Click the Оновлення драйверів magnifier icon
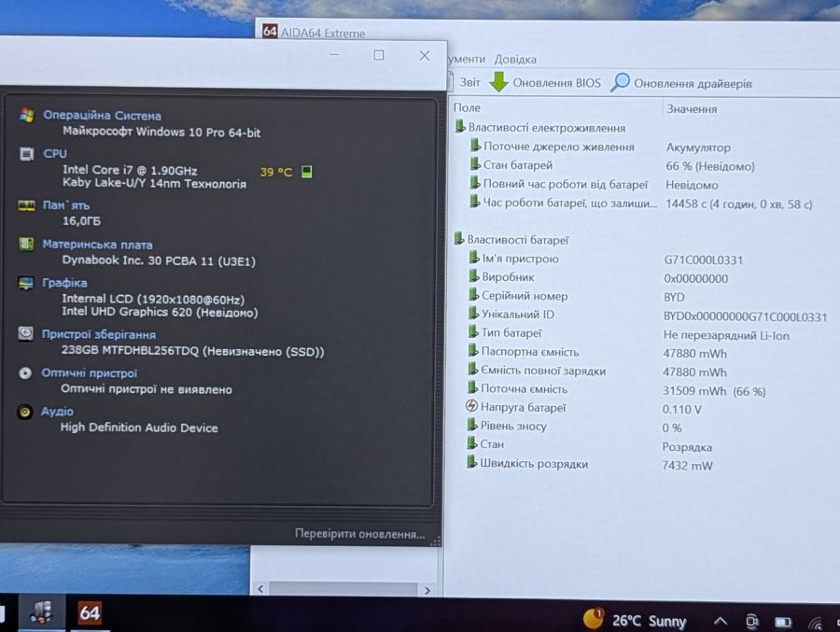 point(621,82)
